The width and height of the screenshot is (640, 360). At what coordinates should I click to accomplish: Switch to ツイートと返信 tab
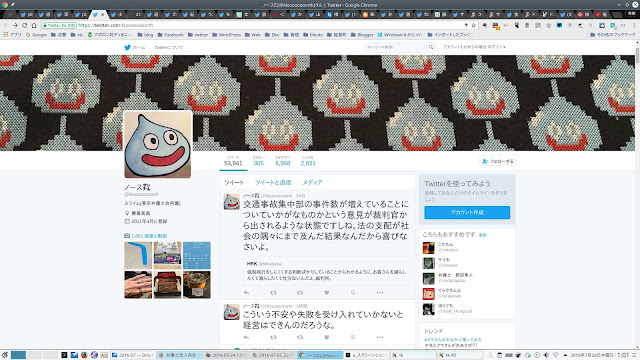[x=273, y=182]
